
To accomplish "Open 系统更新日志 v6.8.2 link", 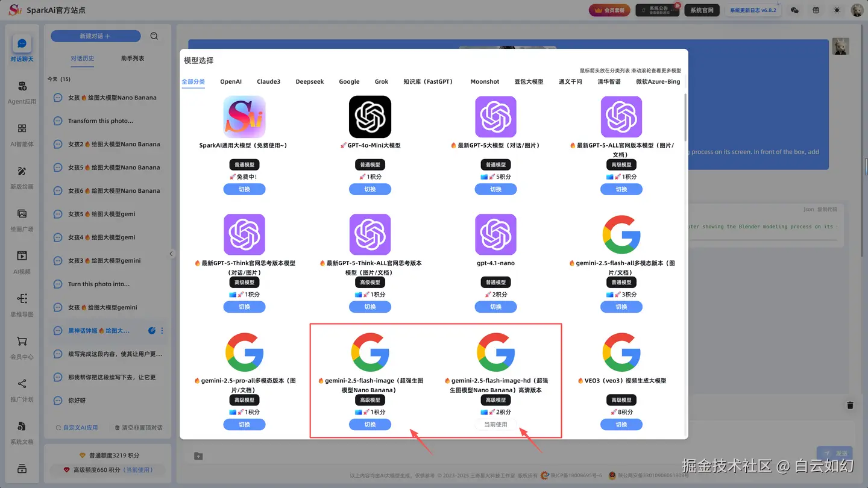I will [x=753, y=10].
